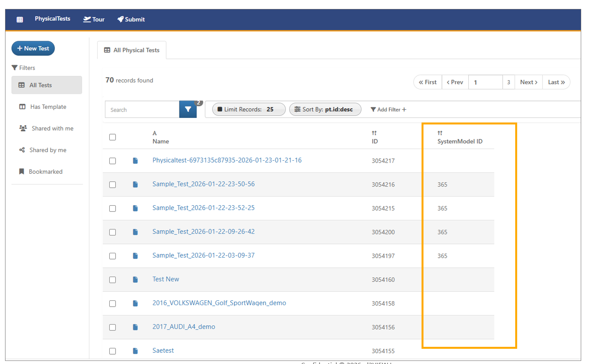596x364 pixels.
Task: Select checkbox for 2016_VOLKSWAGEN_Golf_SportWagen_demo
Action: click(x=113, y=304)
